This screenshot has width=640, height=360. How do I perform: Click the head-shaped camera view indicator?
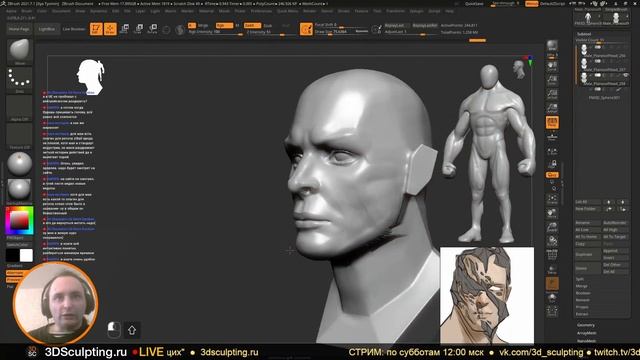pyautogui.click(x=519, y=69)
